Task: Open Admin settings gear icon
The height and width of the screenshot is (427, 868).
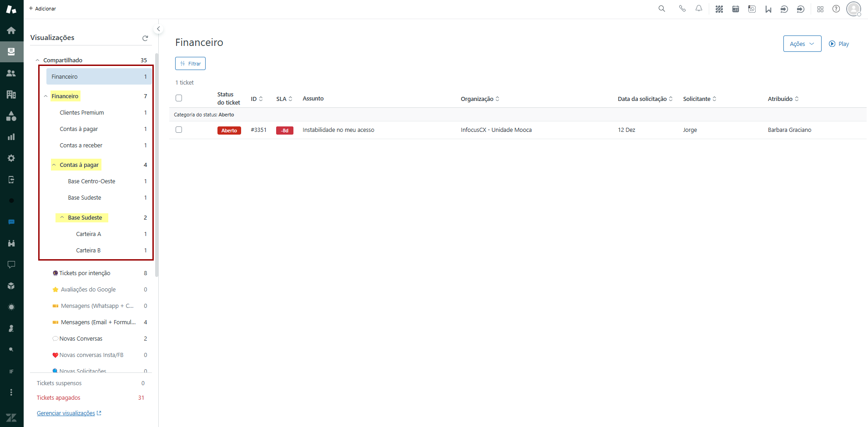Action: click(11, 158)
